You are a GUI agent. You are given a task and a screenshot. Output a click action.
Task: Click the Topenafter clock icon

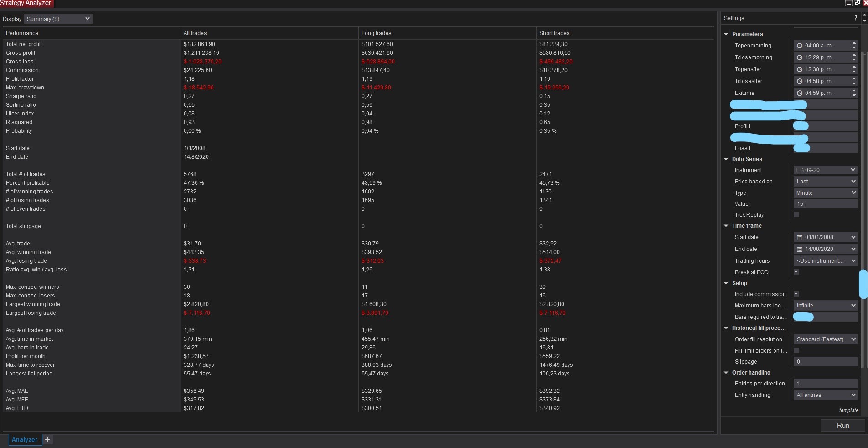(799, 69)
